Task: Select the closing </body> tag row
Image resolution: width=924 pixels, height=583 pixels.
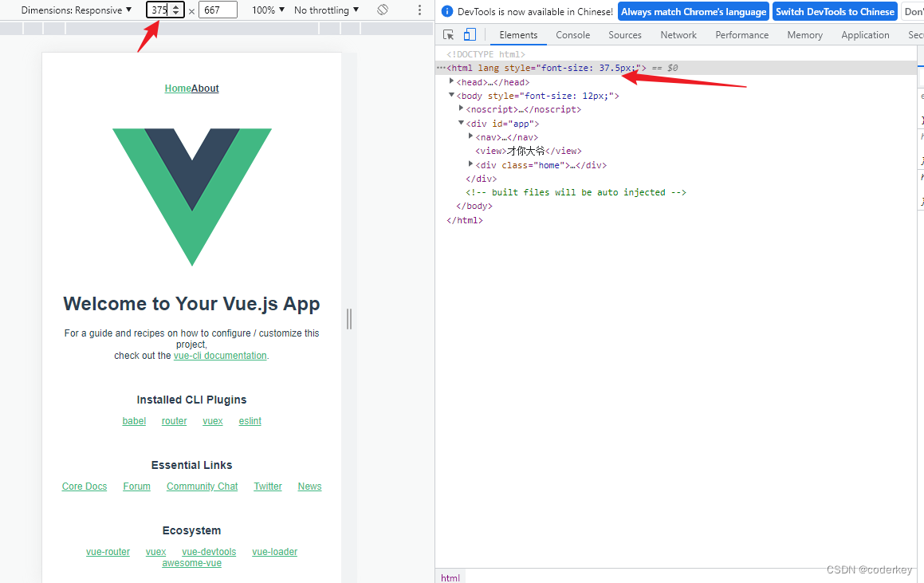Action: point(474,206)
